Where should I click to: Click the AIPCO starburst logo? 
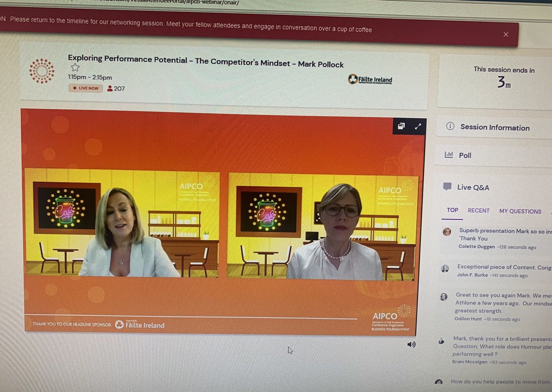pos(41,71)
